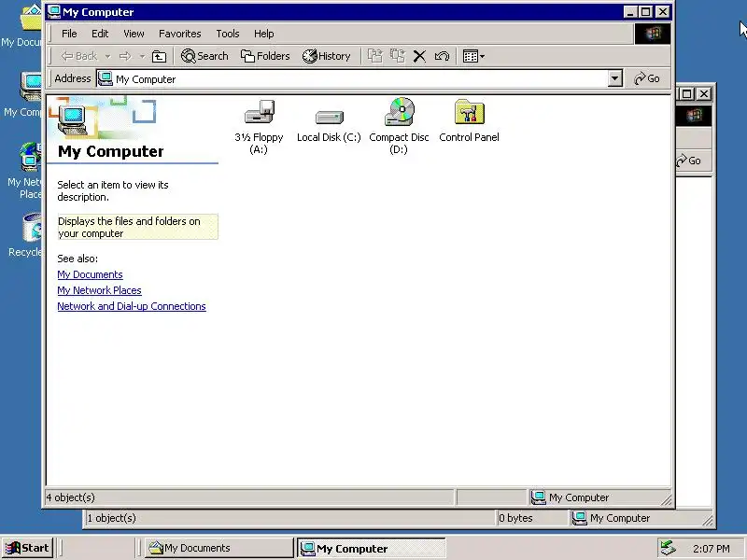Open the Forward history dropdown arrow
Viewport: 747px width, 560px height.
(x=142, y=56)
